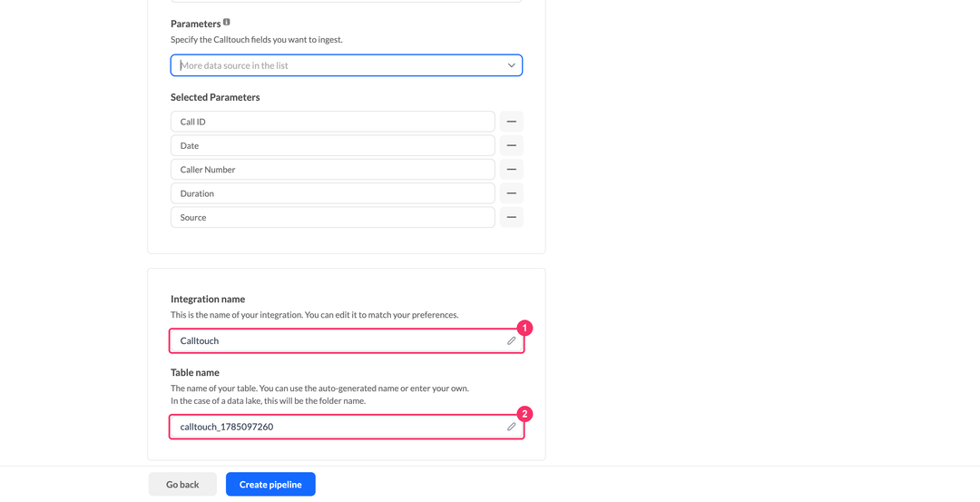Remove the Call ID parameter
Image resolution: width=980 pixels, height=502 pixels.
pyautogui.click(x=511, y=122)
